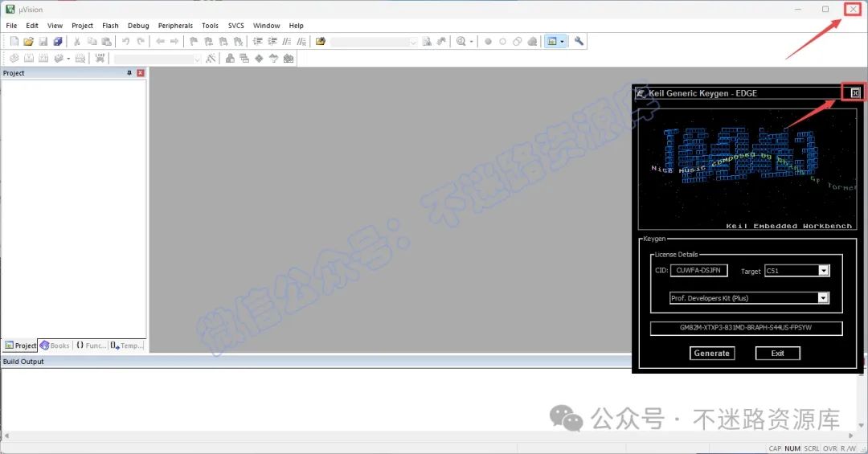
Task: Stop the build process icon
Action: click(80, 58)
